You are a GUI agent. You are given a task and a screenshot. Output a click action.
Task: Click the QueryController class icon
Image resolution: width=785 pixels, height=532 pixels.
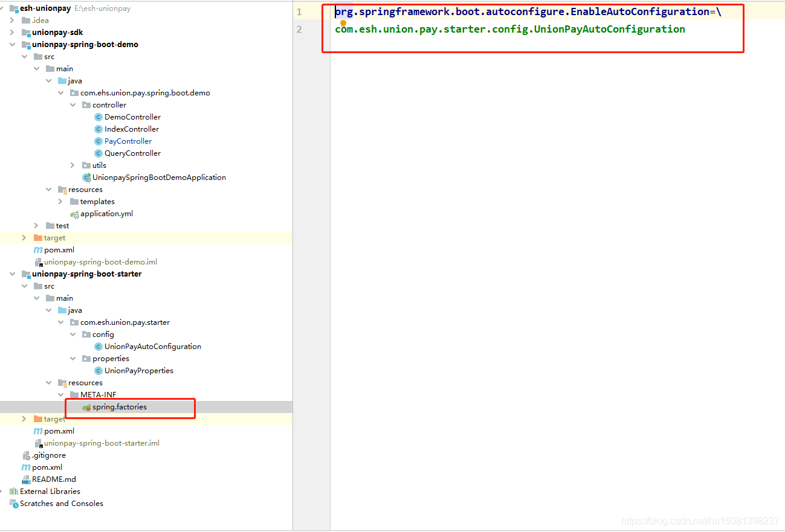tap(99, 153)
